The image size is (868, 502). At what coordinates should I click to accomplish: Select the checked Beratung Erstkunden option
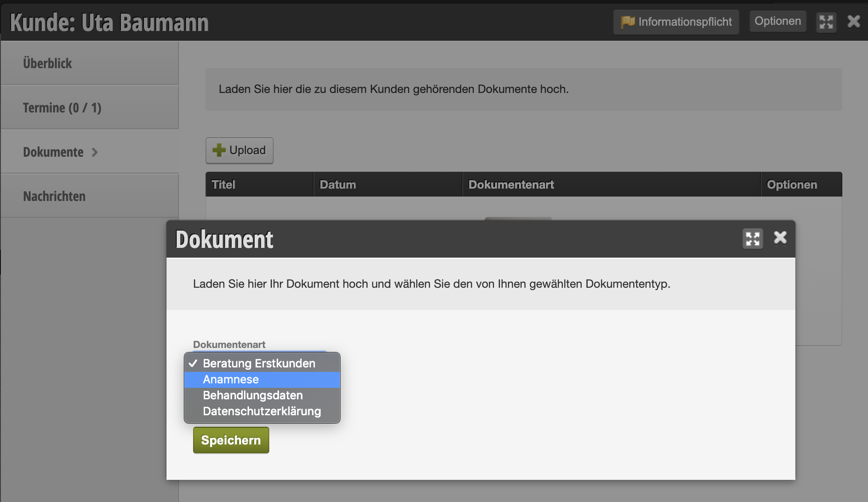(x=262, y=363)
